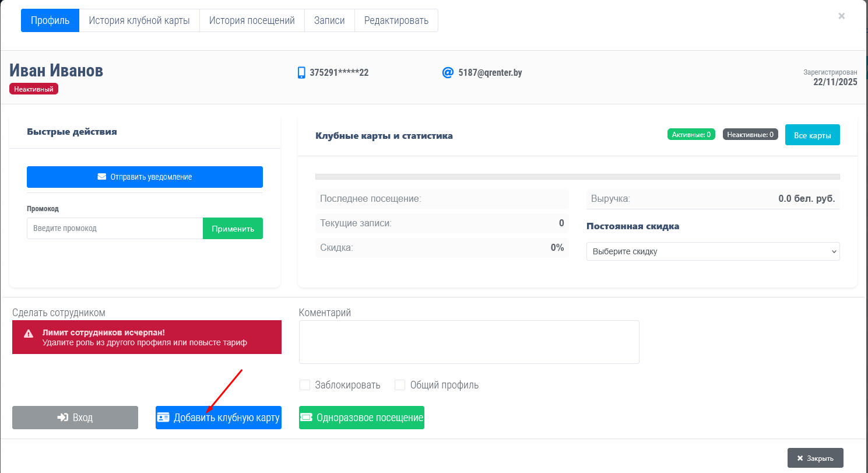Screen dimensions: 868x473
Task: Toggle the Общий профиль checkbox
Action: 400,385
